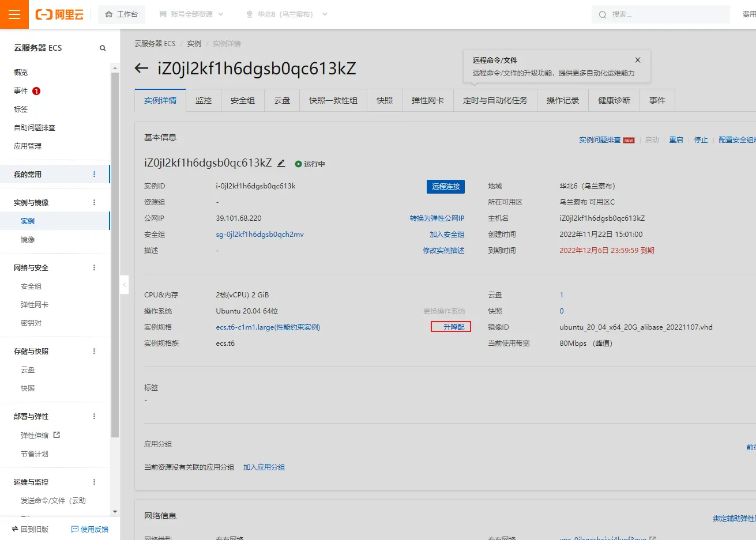Open options menu next to 运维与监控

coord(95,482)
